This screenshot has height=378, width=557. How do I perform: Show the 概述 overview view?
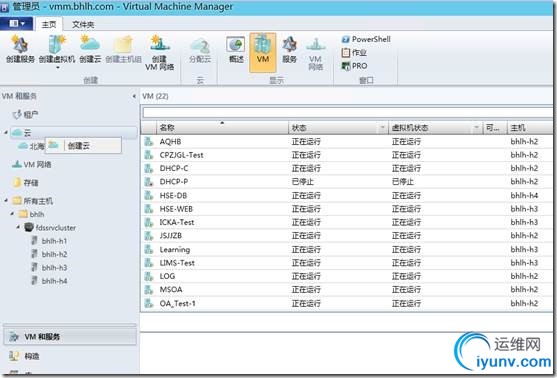pyautogui.click(x=236, y=50)
